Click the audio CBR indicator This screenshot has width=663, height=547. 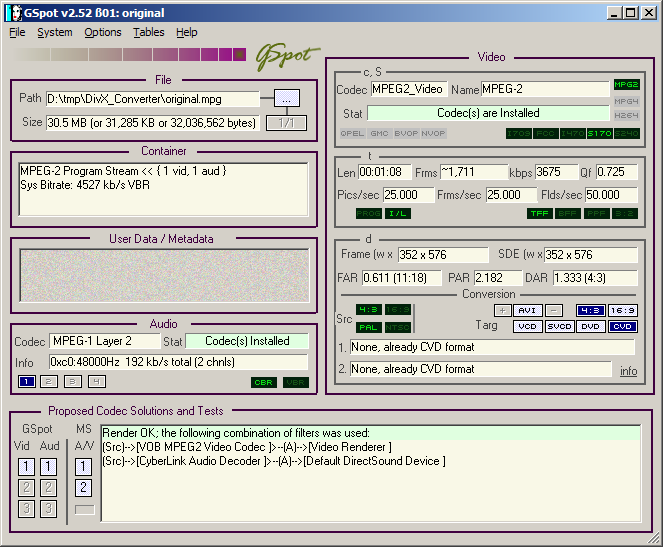[264, 383]
